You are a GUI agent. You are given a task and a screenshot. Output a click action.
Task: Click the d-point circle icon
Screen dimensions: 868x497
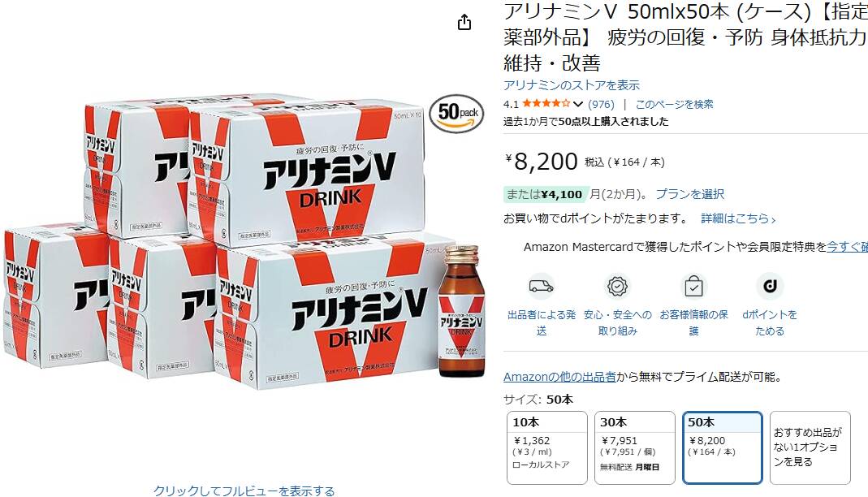click(x=770, y=286)
